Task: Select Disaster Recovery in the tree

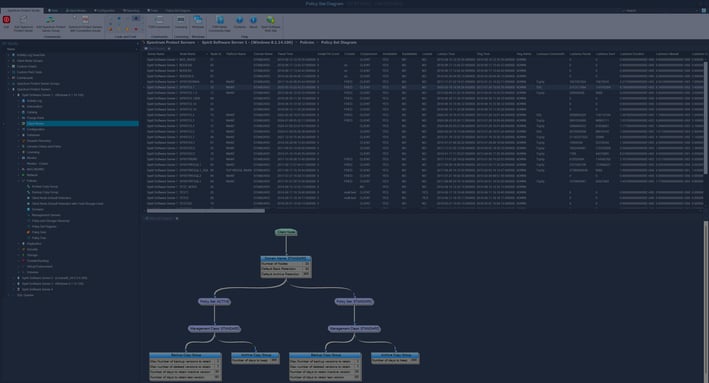Action: click(x=39, y=141)
